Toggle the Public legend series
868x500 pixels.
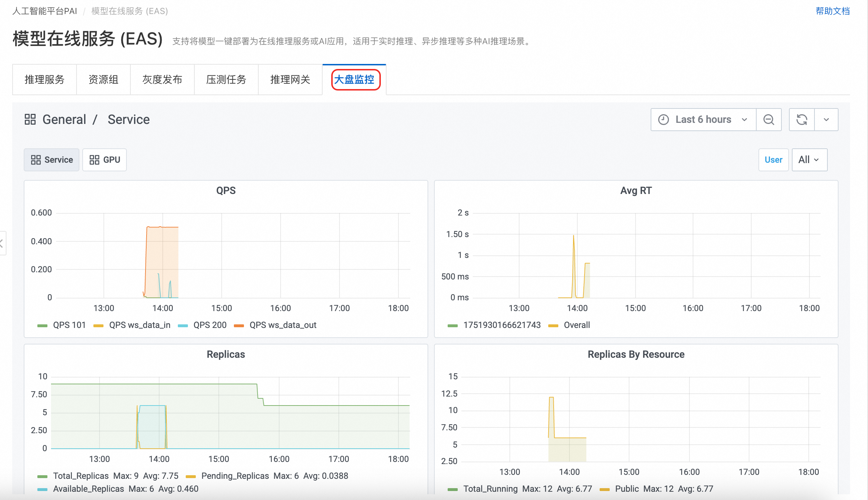tap(627, 489)
